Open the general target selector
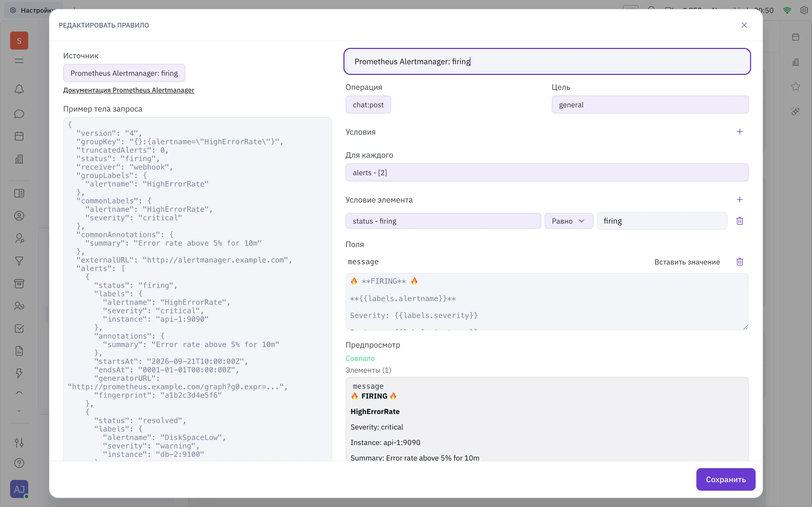 coord(650,104)
